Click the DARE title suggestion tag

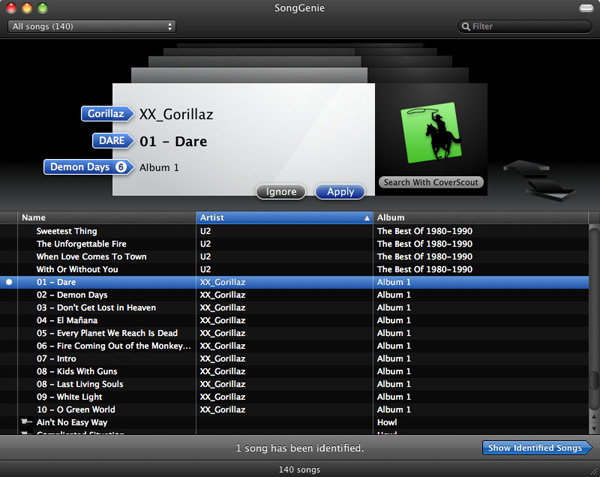[113, 141]
